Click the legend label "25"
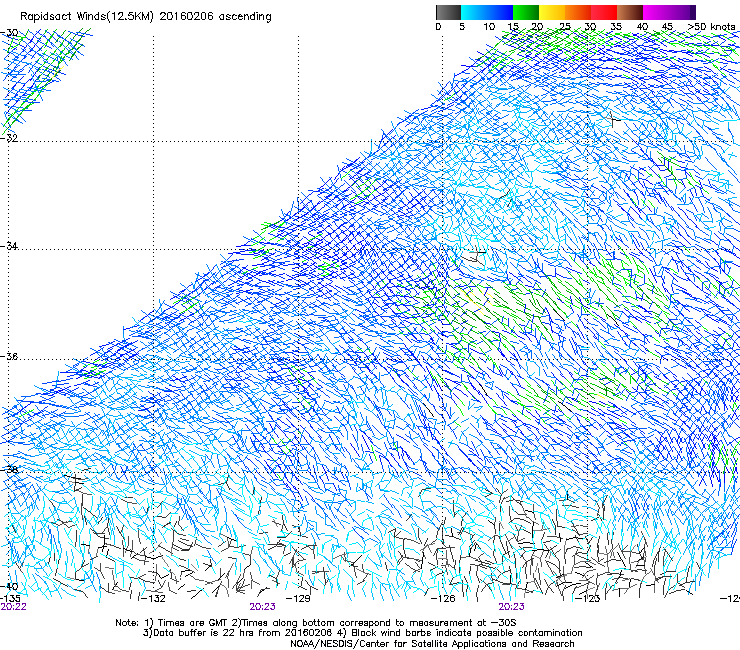Screen dimensions: 740x650 click(565, 27)
